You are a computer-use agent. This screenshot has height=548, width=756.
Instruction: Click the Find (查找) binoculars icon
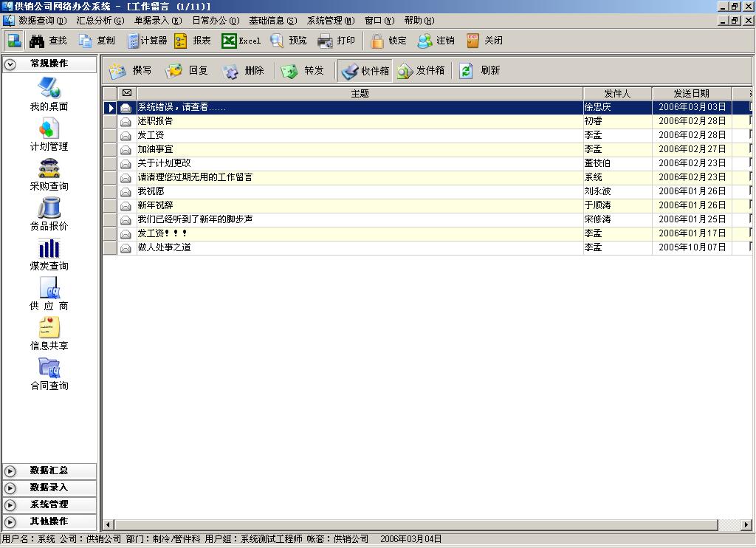37,41
